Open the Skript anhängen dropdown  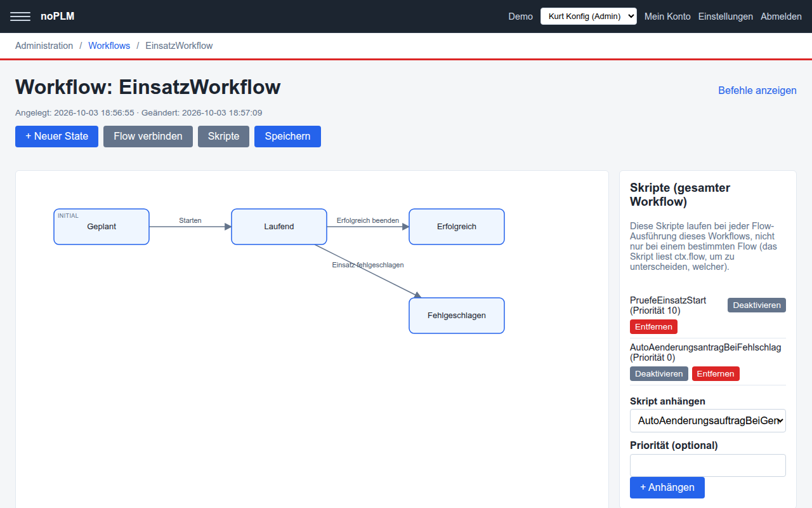[708, 421]
